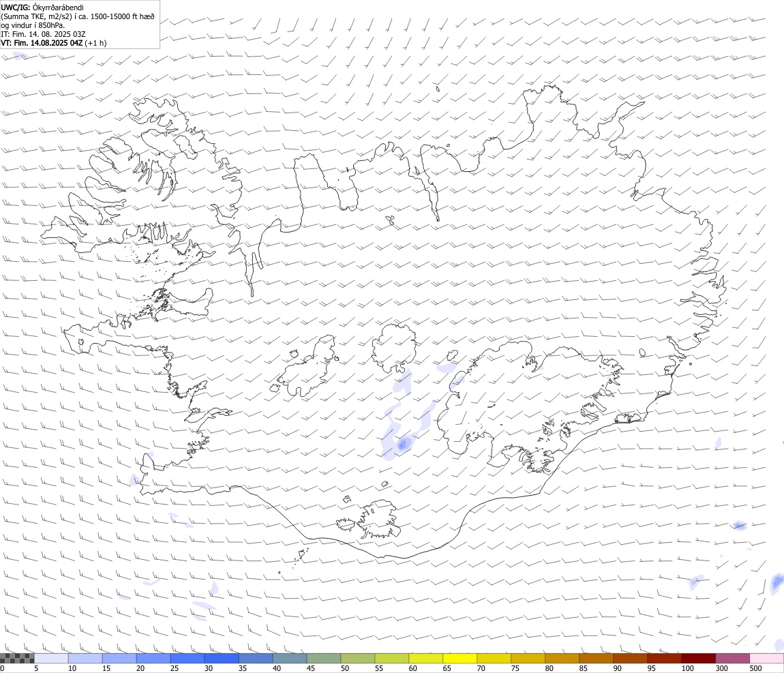Choose the legend swatch between 25 and 30
The width and height of the screenshot is (784, 673).
tap(187, 658)
